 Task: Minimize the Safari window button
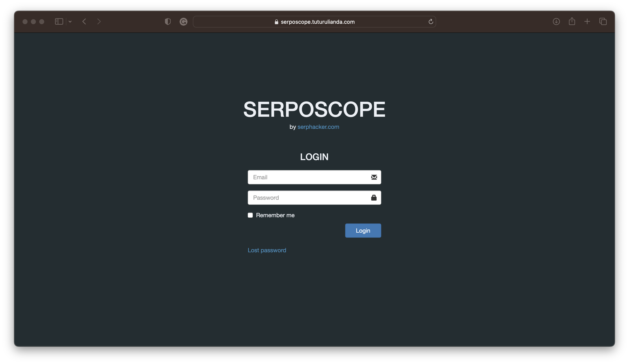tap(33, 22)
